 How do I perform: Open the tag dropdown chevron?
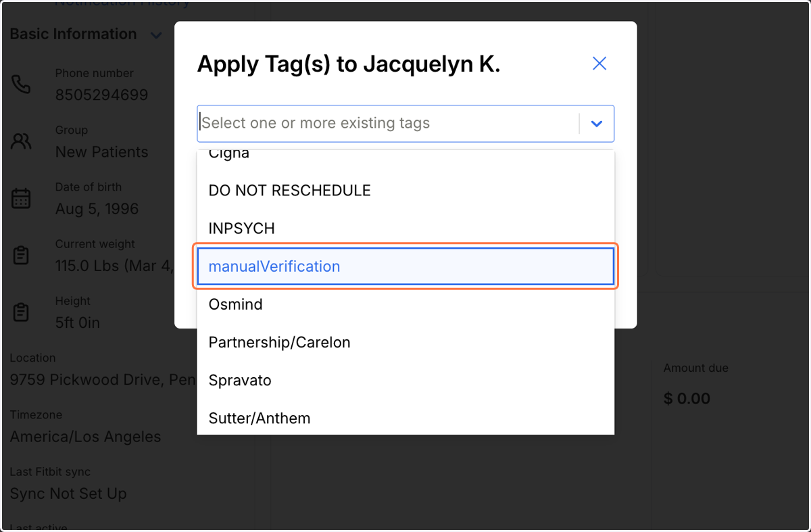coord(597,124)
